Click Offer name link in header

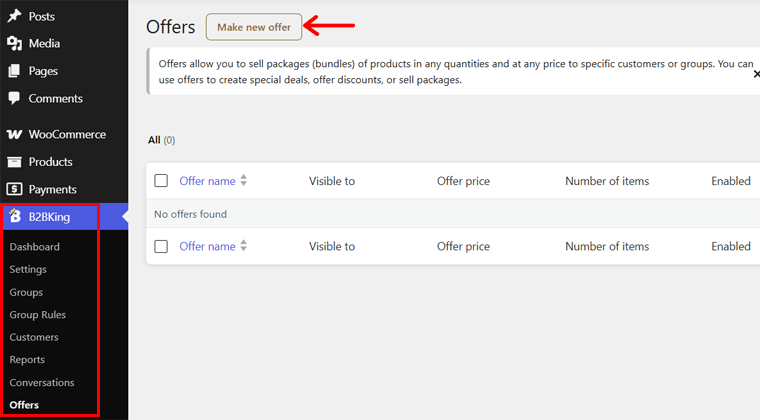(x=207, y=181)
